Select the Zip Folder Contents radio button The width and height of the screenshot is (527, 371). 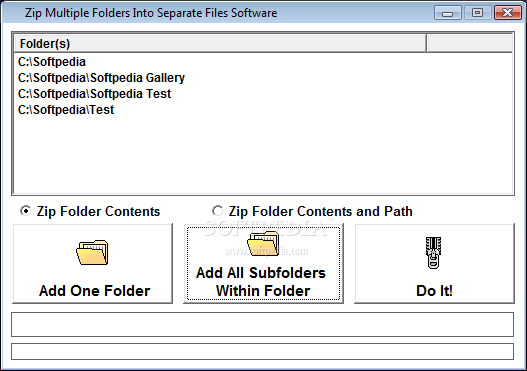[x=26, y=211]
